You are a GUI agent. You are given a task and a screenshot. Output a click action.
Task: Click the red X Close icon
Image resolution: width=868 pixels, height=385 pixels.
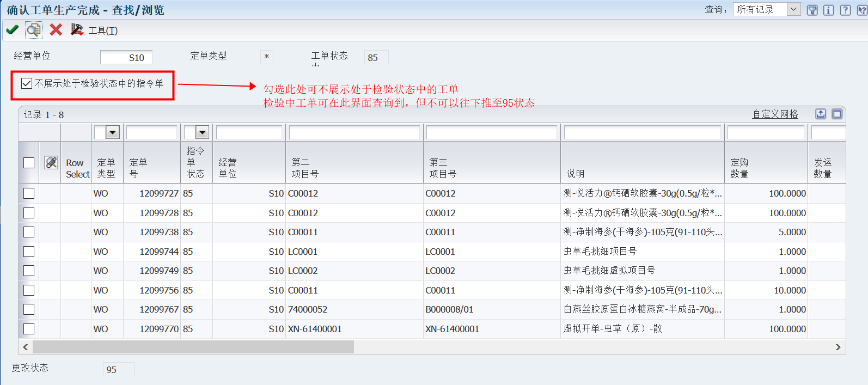pos(56,30)
